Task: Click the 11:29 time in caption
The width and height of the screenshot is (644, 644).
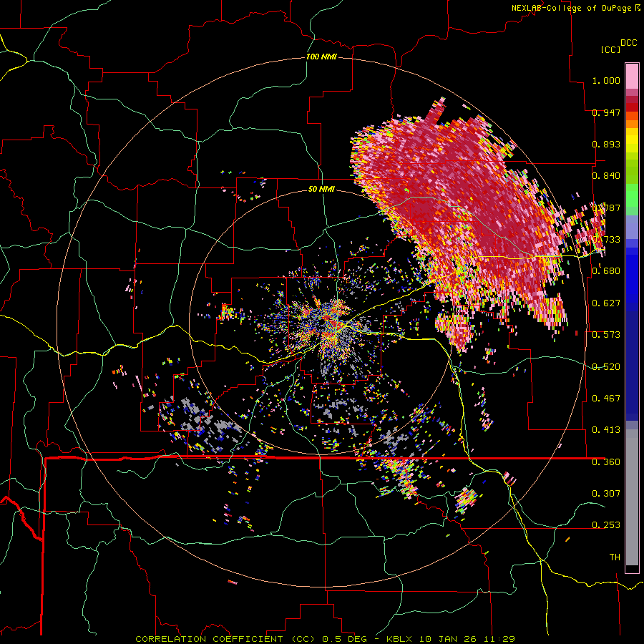Action: (x=499, y=639)
